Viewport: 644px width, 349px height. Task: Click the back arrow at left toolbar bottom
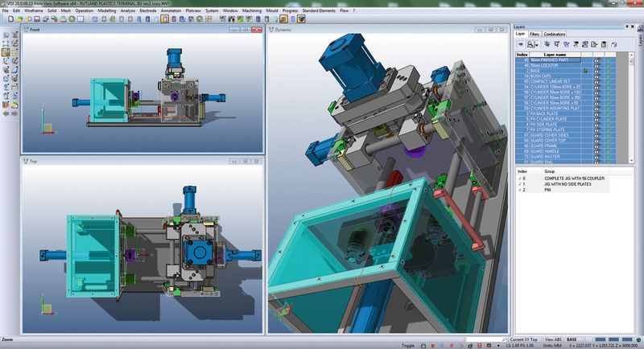coord(6,113)
